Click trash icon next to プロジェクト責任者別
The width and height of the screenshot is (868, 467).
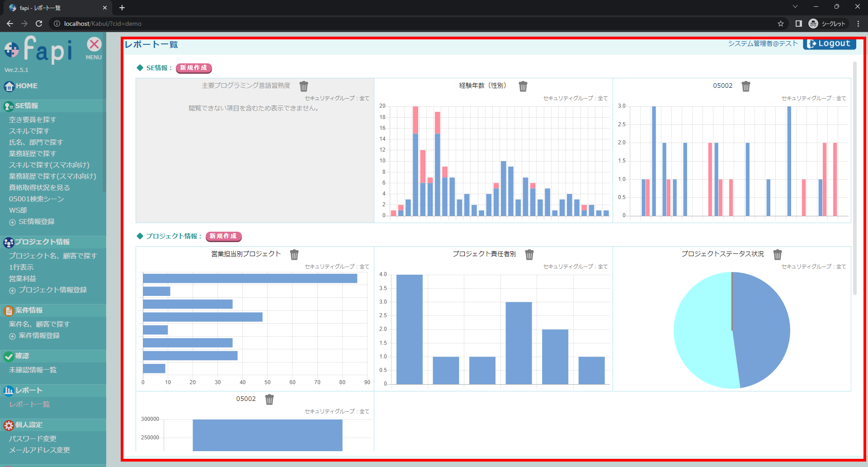tap(529, 254)
